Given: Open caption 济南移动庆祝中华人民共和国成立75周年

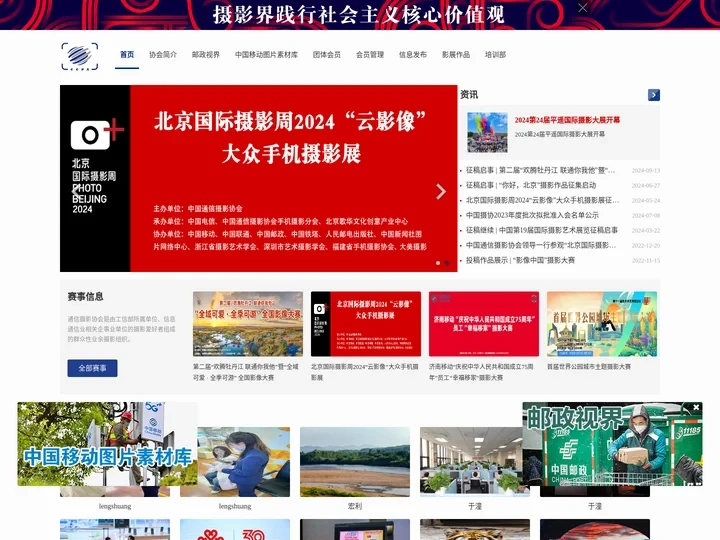Looking at the screenshot, I should tap(481, 372).
